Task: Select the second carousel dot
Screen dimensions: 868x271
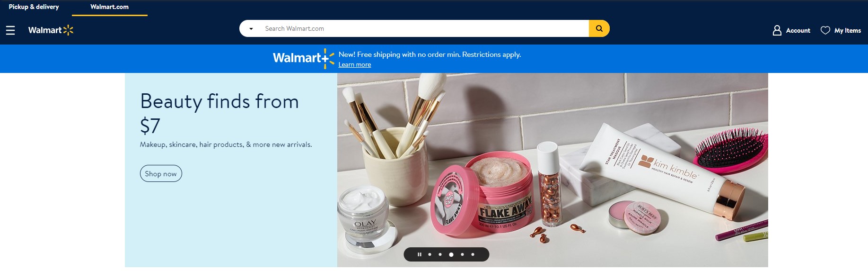Action: 440,254
